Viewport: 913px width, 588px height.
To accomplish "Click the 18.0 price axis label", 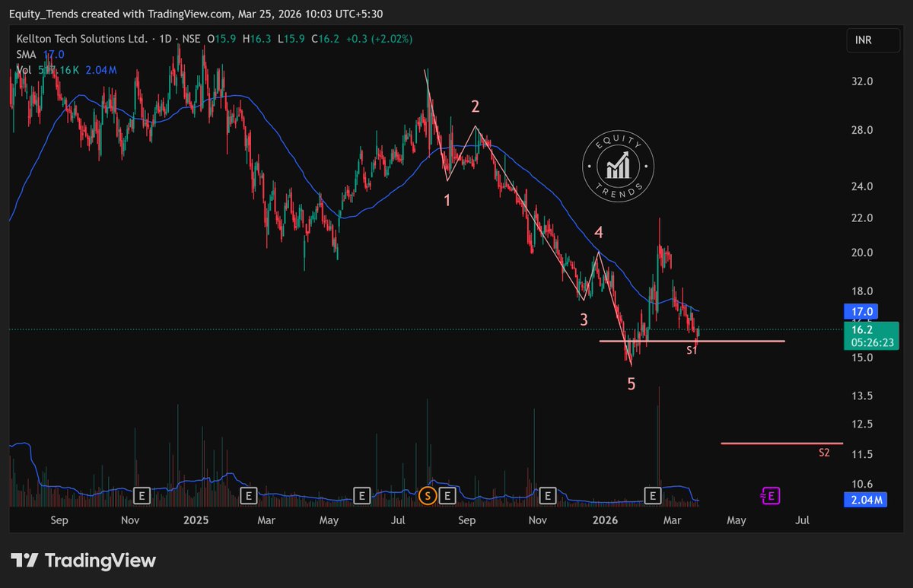I will (861, 291).
